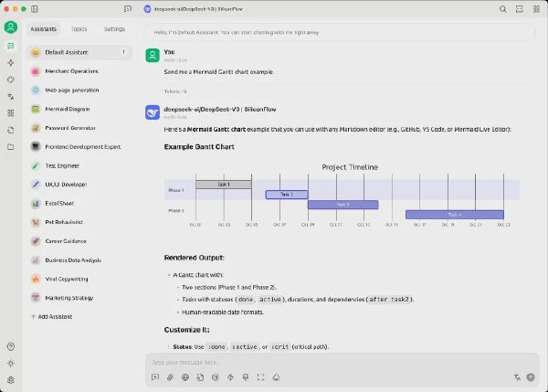Open the search icon in top bar
The image size is (548, 392).
pyautogui.click(x=502, y=9)
